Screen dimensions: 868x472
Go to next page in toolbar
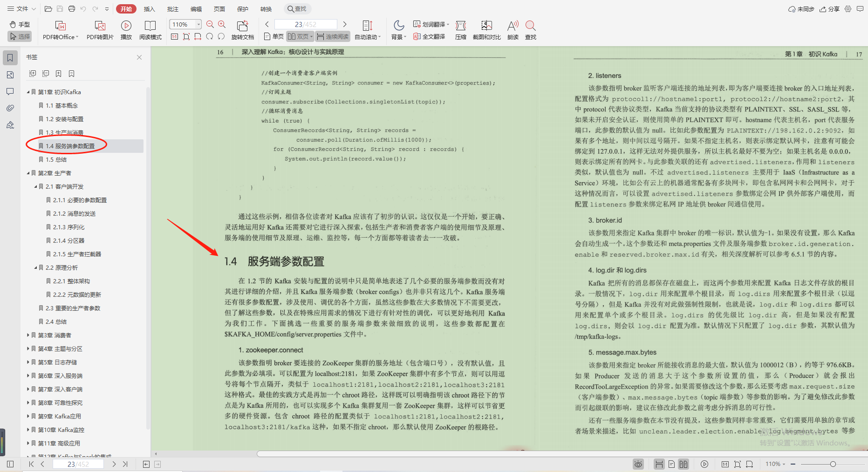pos(345,24)
